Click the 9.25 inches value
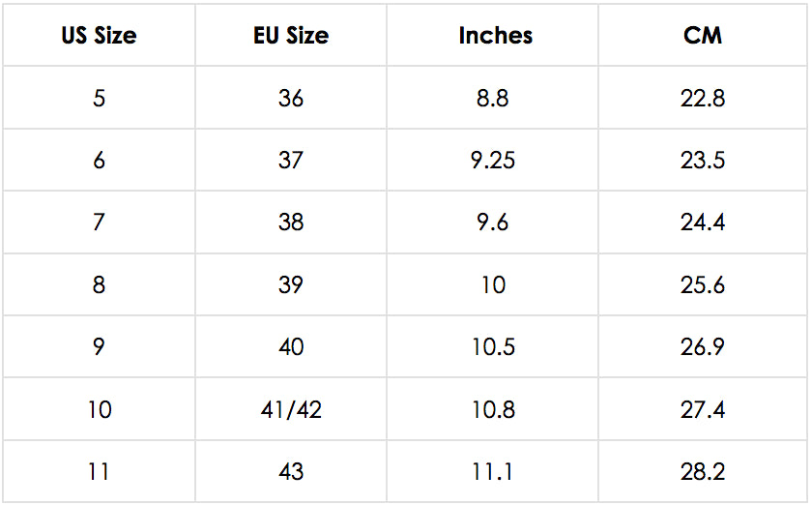 (492, 160)
